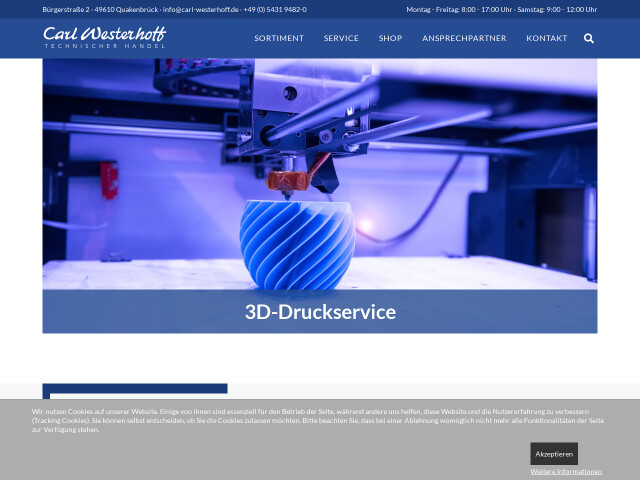Screen dimensions: 640x480
Task: Select Ansprechpartner in navigation
Action: pos(464,38)
